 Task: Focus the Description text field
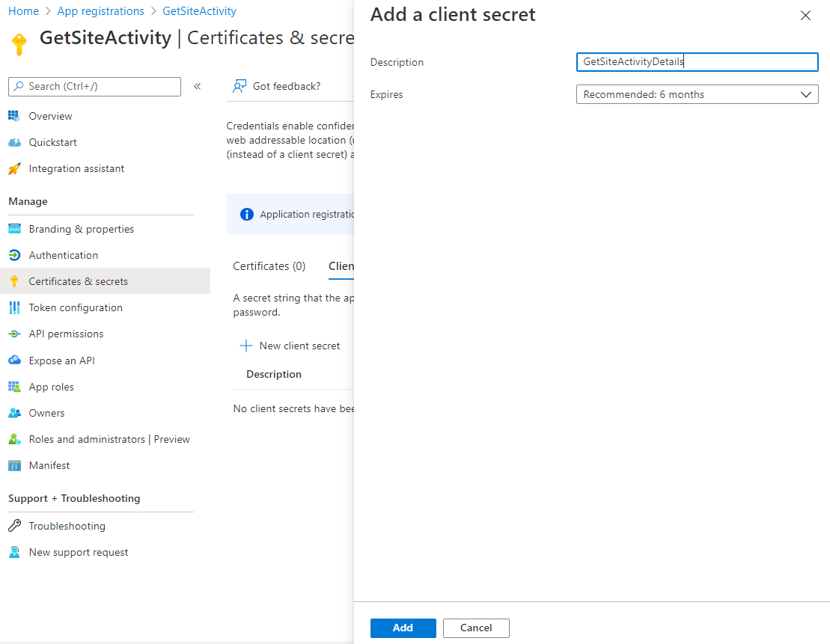click(697, 62)
